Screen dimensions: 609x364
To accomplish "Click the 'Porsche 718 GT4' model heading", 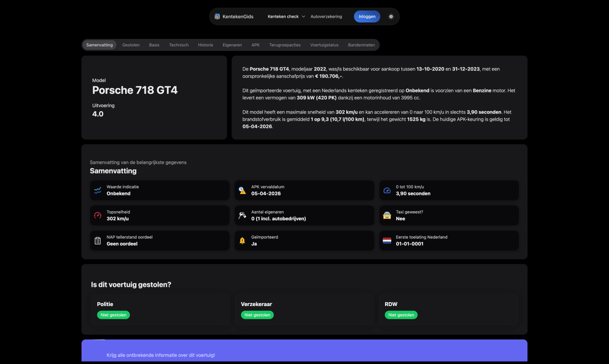I will click(135, 90).
